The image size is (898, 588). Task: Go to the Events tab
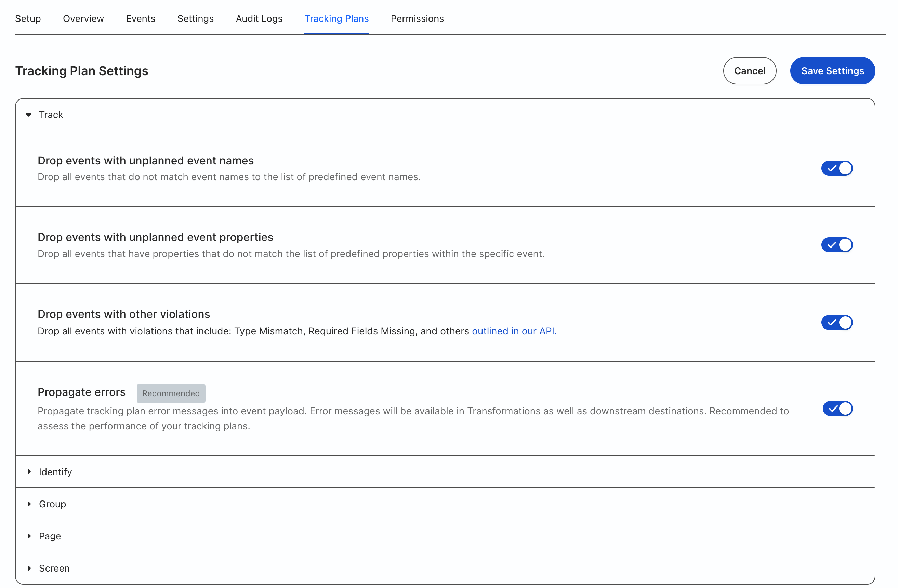point(140,18)
